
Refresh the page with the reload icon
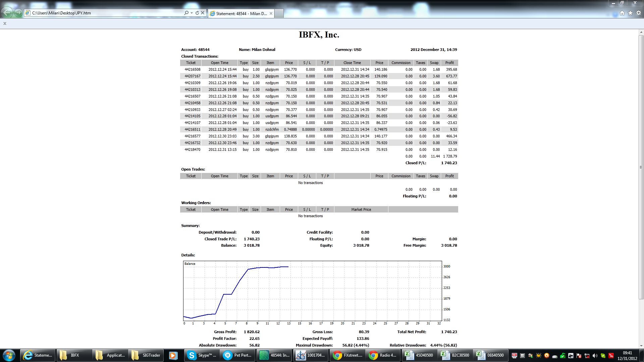click(x=197, y=13)
